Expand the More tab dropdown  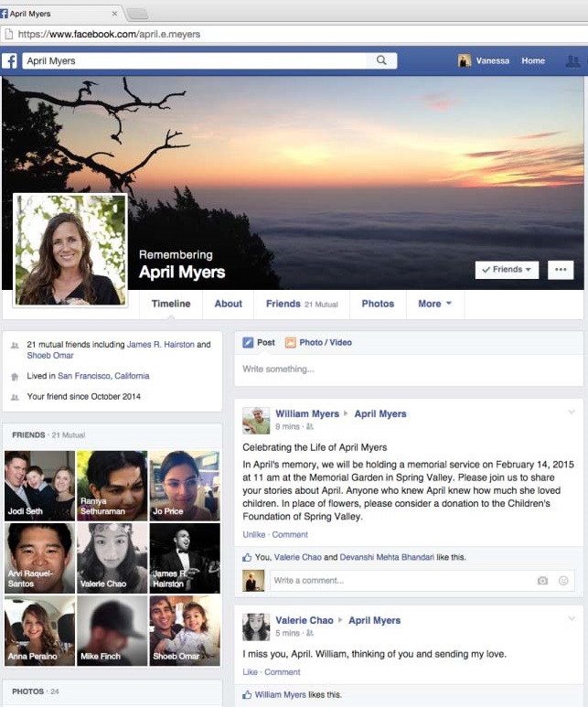pos(435,304)
